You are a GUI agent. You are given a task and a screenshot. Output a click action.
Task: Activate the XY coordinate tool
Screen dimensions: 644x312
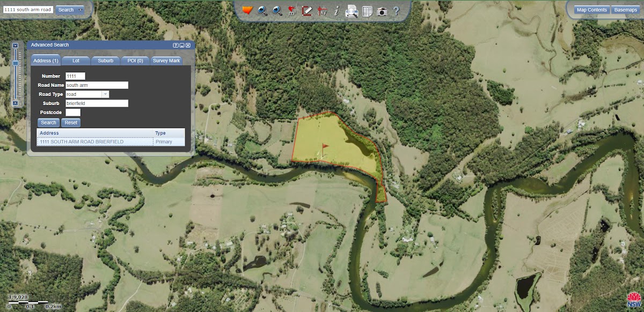coord(323,10)
